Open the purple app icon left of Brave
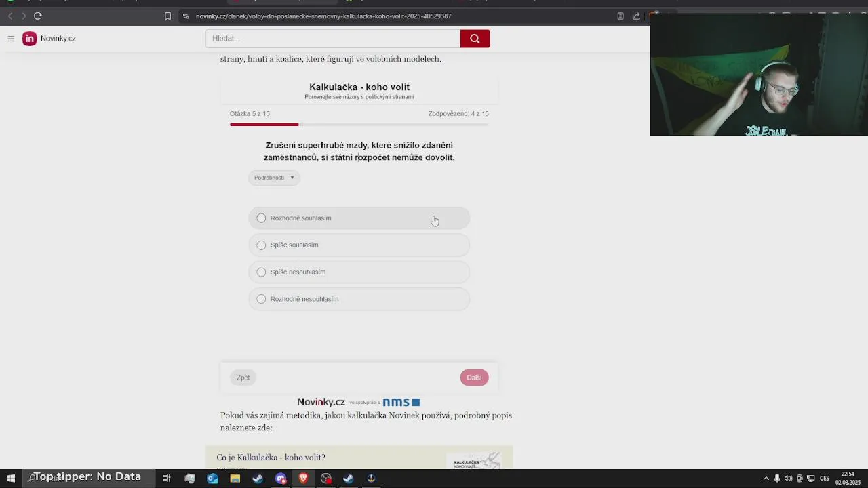This screenshot has height=488, width=868. (x=281, y=479)
